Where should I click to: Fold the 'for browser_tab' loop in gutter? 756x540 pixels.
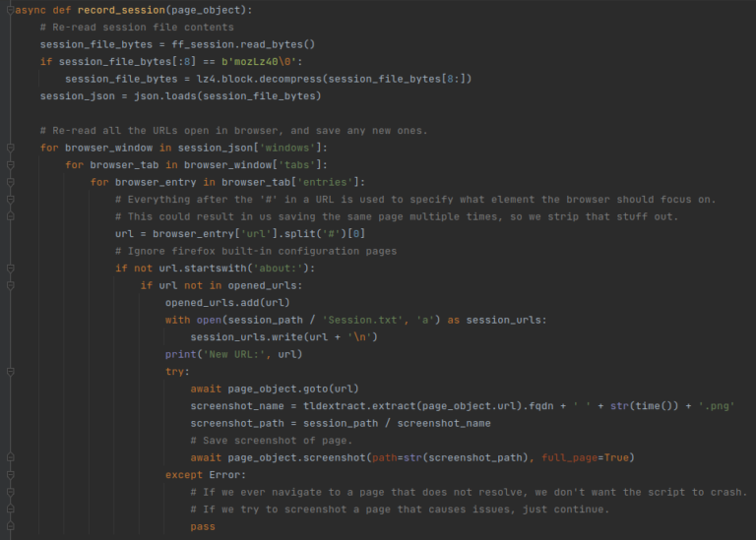tap(10, 165)
